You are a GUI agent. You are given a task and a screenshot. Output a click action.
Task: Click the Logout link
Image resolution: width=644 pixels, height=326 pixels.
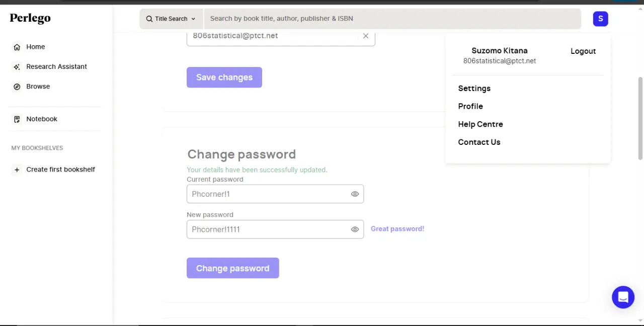point(583,51)
